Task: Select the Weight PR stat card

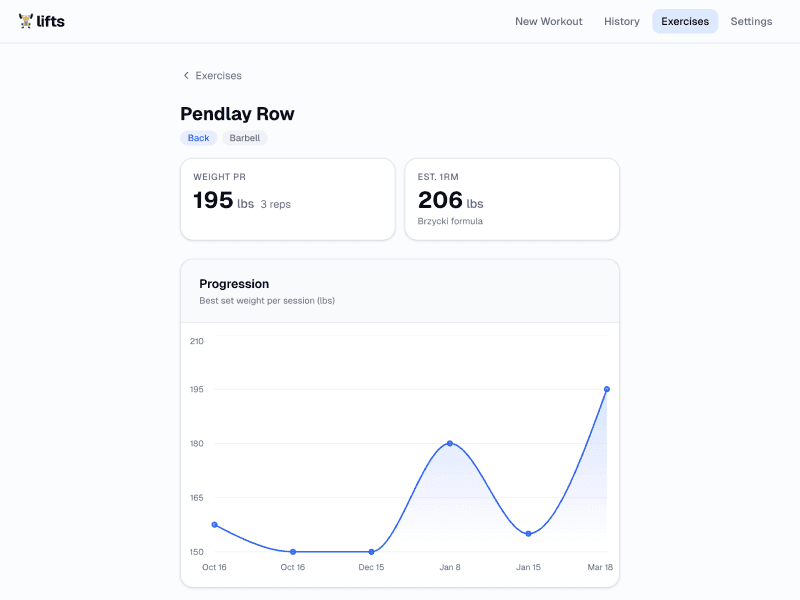Action: (x=287, y=199)
